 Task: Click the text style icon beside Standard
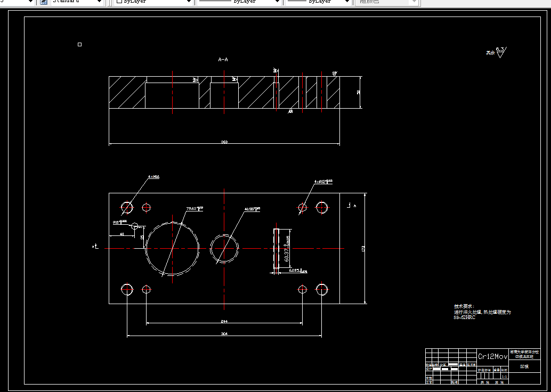coord(44,2)
